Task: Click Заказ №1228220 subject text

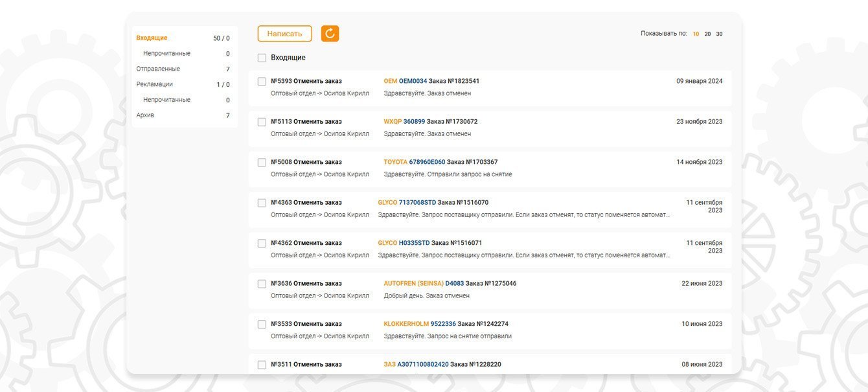Action: 475,365
